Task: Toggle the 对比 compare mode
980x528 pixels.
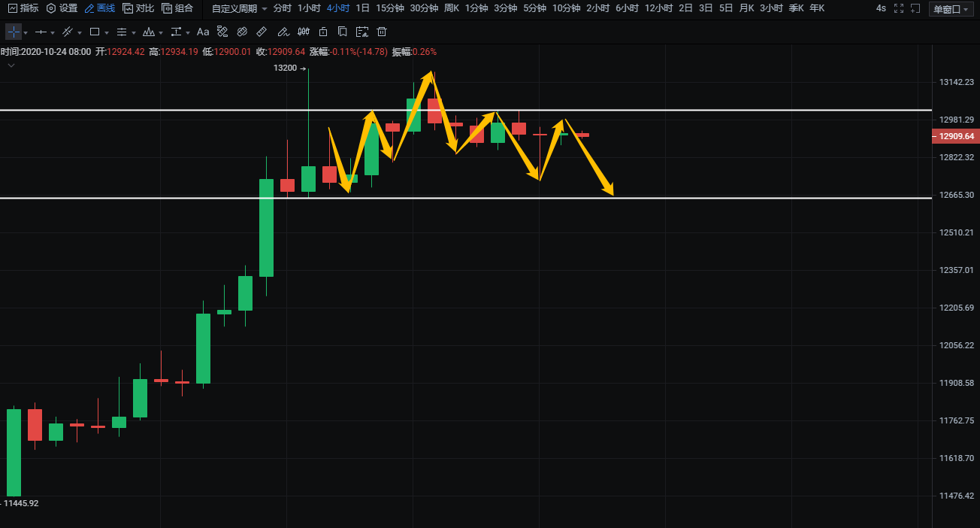Action: click(x=139, y=8)
